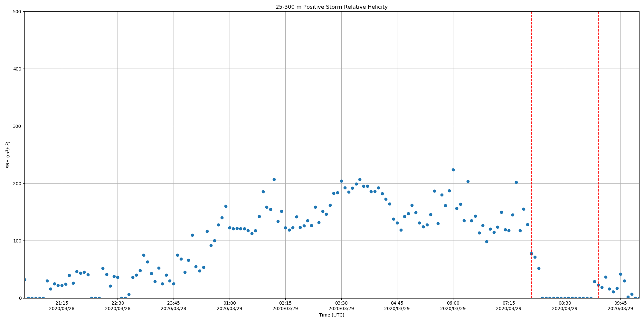This screenshot has width=644, height=322.
Task: Click the data point on the 03:30 gridline above 200
Action: point(341,181)
